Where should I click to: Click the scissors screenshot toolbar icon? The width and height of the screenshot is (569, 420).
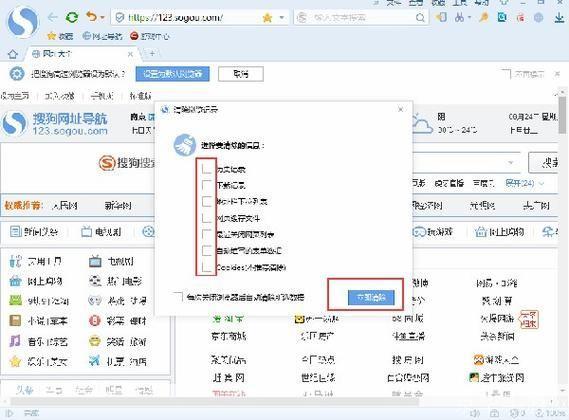point(459,17)
